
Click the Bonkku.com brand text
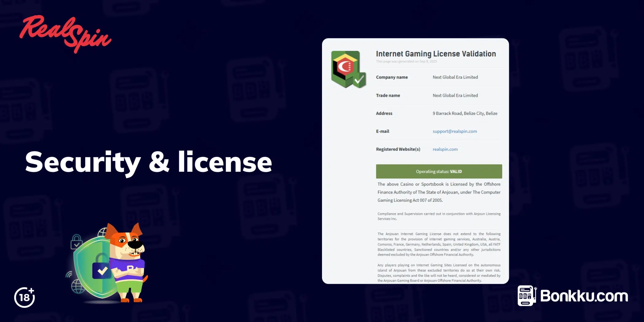tap(584, 296)
